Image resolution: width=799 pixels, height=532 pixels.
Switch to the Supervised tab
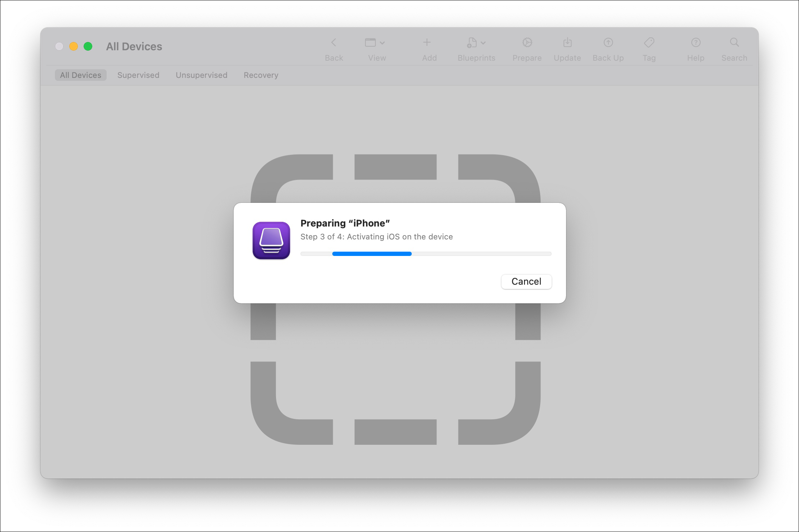[138, 75]
